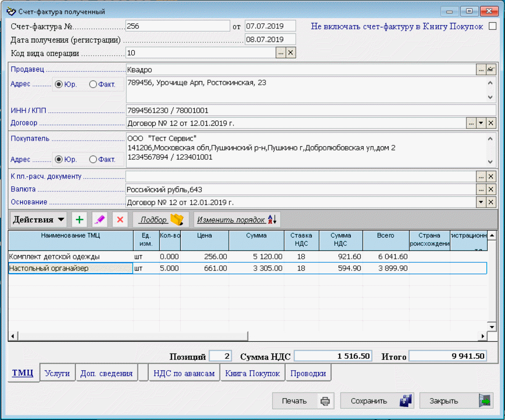The height and width of the screenshot is (420, 505).
Task: Clear the К пл.-расч. документу field
Action: 491,176
